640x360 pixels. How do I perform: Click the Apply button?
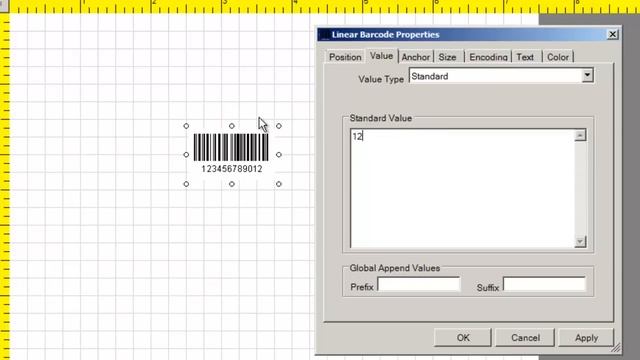586,338
